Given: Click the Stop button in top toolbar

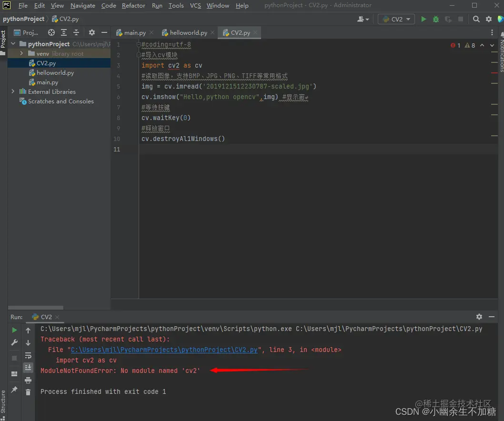Looking at the screenshot, I should pos(461,19).
